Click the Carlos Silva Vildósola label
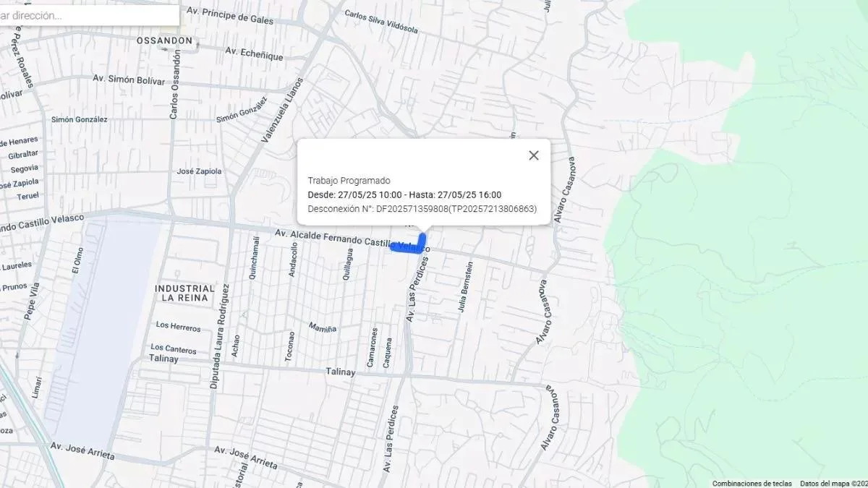Viewport: 868px width, 488px height. (380, 22)
